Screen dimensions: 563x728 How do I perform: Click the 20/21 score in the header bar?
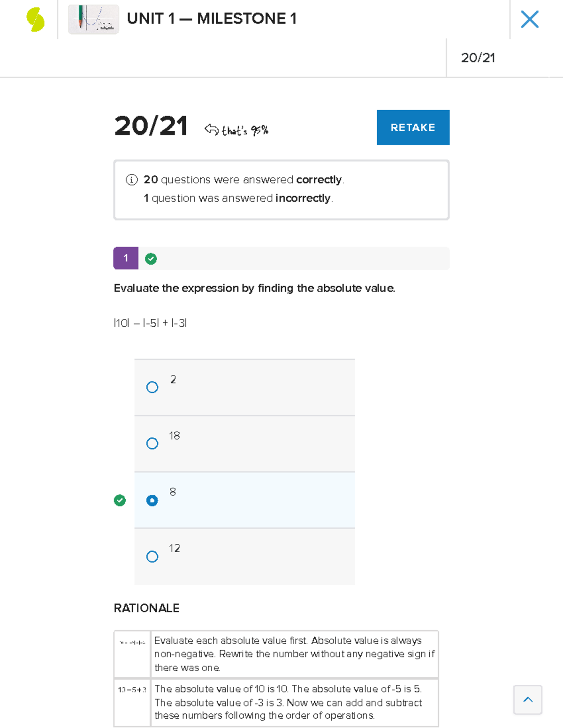pyautogui.click(x=479, y=58)
